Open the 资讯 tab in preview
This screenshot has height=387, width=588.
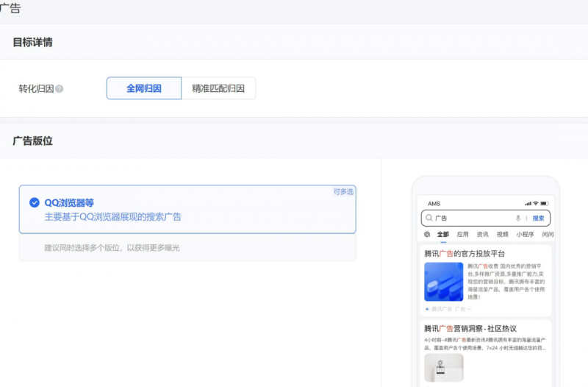click(482, 235)
